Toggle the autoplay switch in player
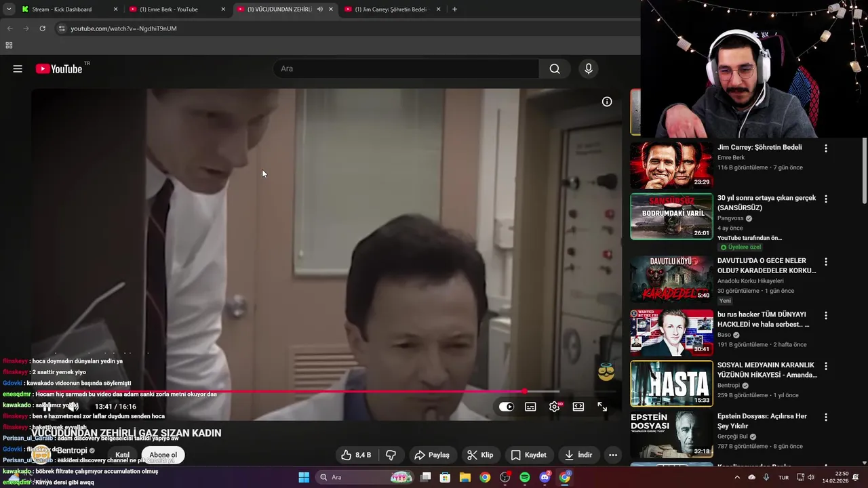The image size is (868, 488). point(507,407)
